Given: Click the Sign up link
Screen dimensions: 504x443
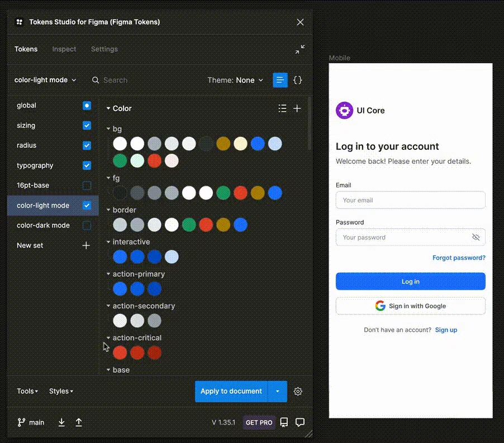Looking at the screenshot, I should [446, 330].
